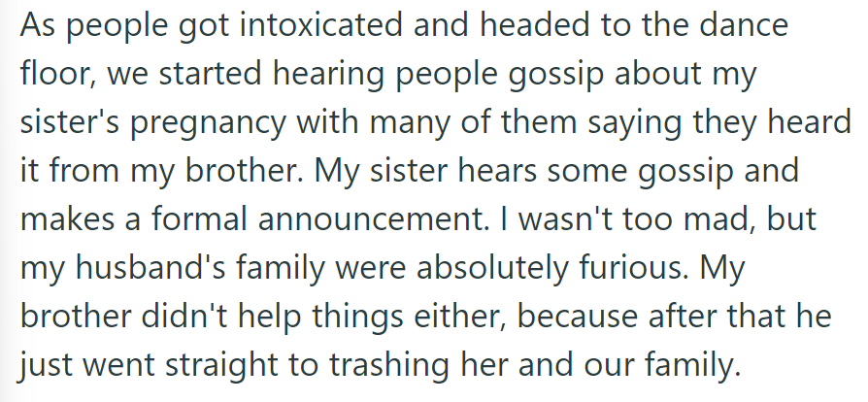Click the word "floor" in the paragraph
This screenshot has width=868, height=402.
[51, 76]
